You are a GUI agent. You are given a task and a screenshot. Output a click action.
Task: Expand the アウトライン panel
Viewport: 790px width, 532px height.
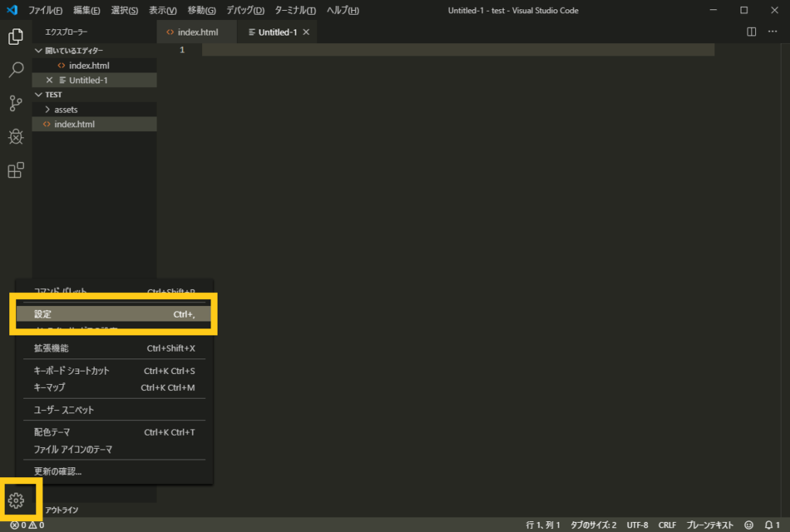[x=62, y=510]
